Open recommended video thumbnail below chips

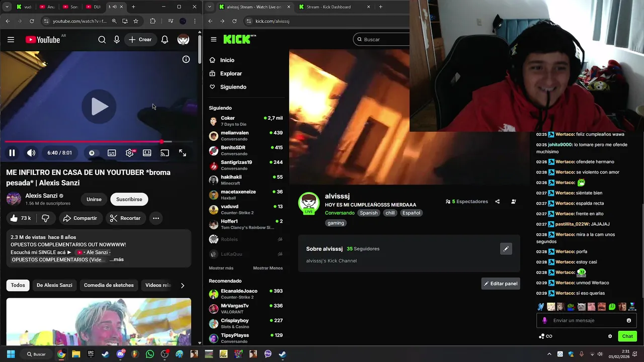99,321
